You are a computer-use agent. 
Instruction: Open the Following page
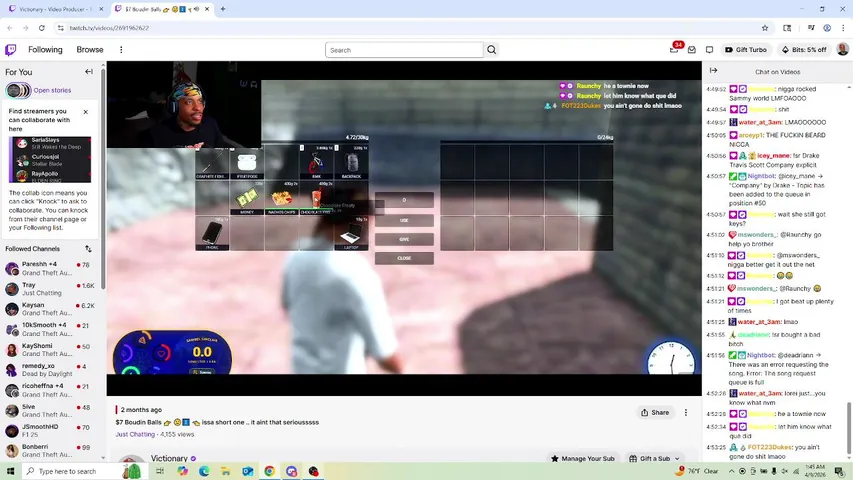coord(45,50)
